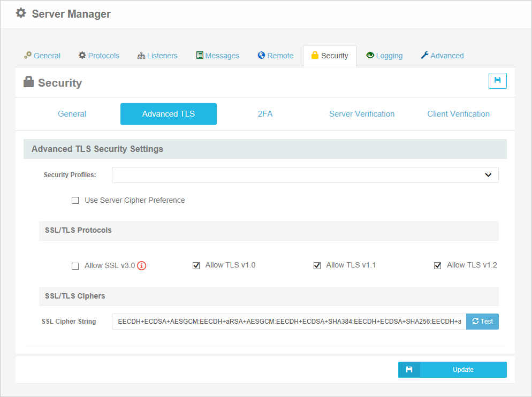Click the Server Manager gear icon
The image size is (532, 397).
point(21,13)
